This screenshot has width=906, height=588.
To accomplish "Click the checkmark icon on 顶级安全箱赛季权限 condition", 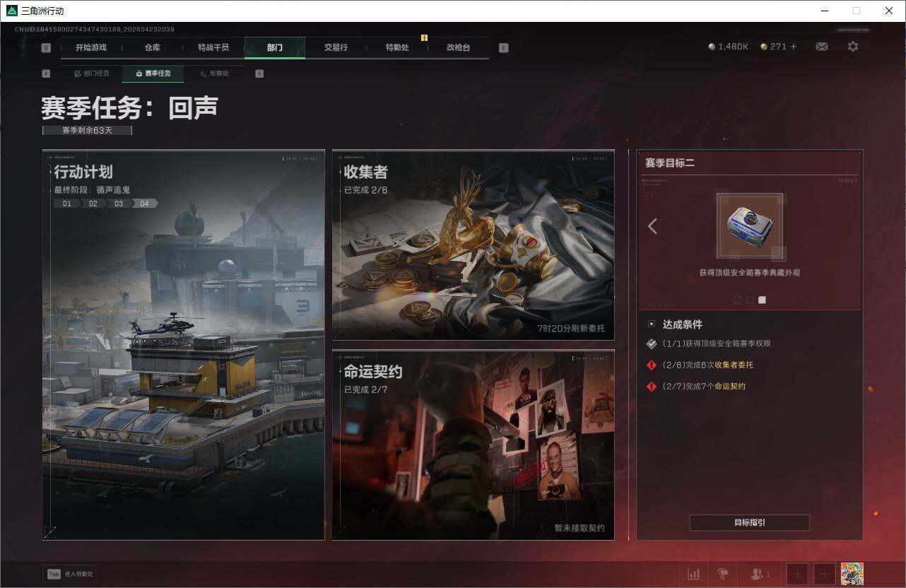I will click(x=652, y=343).
